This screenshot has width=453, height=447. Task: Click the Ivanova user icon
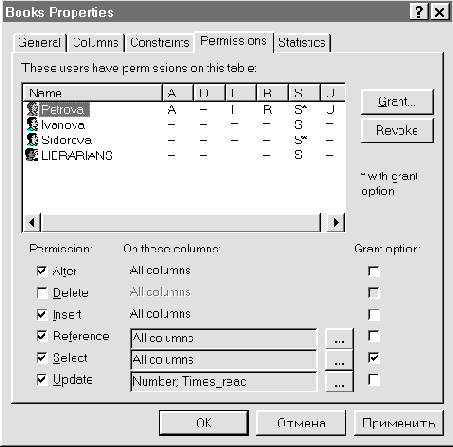[x=33, y=124]
